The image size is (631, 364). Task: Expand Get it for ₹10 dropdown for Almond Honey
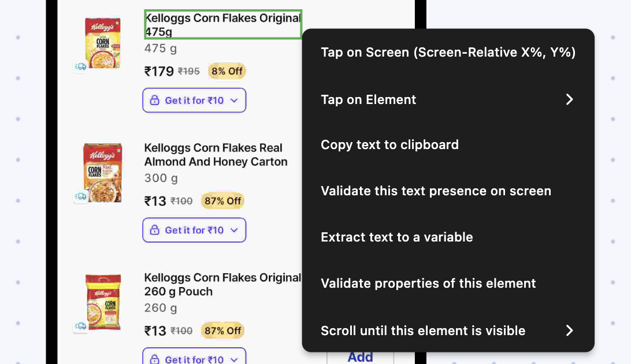(234, 231)
